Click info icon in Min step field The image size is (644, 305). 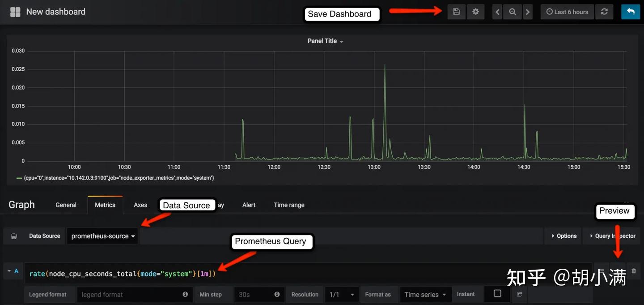click(277, 294)
